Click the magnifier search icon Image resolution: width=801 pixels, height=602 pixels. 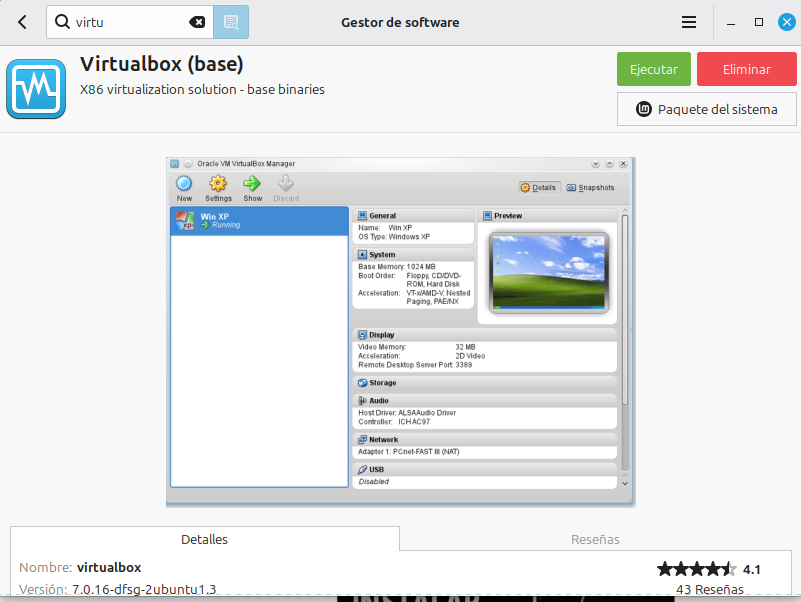[62, 22]
